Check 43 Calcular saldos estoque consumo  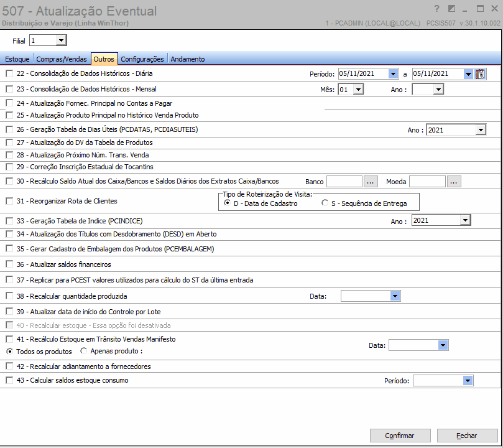[x=9, y=380]
